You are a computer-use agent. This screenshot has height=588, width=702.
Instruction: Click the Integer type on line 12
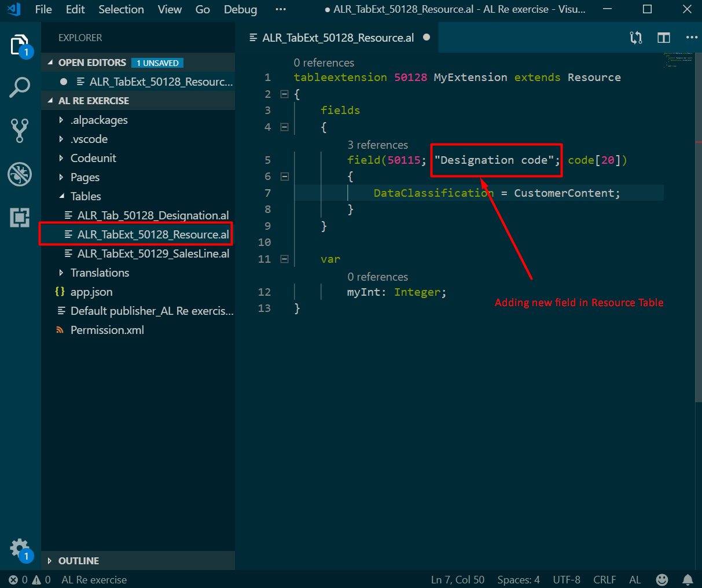[417, 292]
